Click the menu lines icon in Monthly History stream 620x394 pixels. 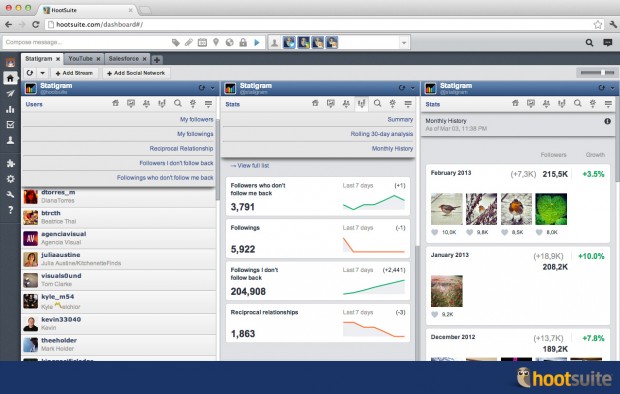coord(608,104)
